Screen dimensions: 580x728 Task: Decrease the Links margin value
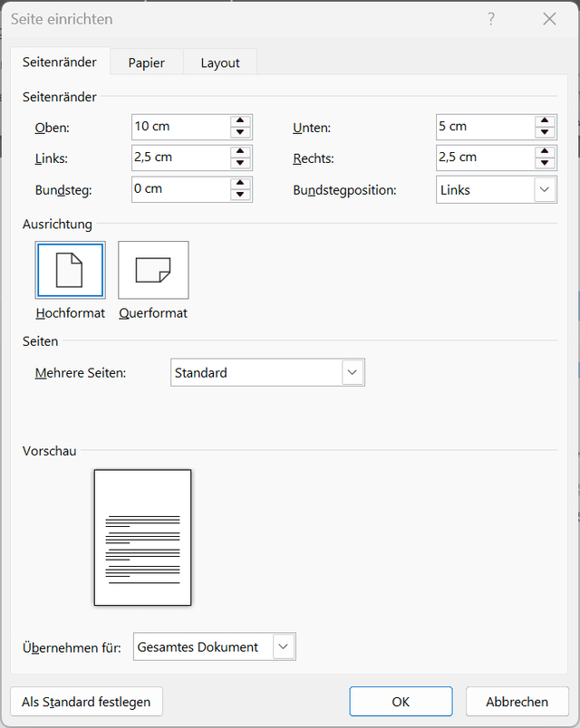coord(240,163)
